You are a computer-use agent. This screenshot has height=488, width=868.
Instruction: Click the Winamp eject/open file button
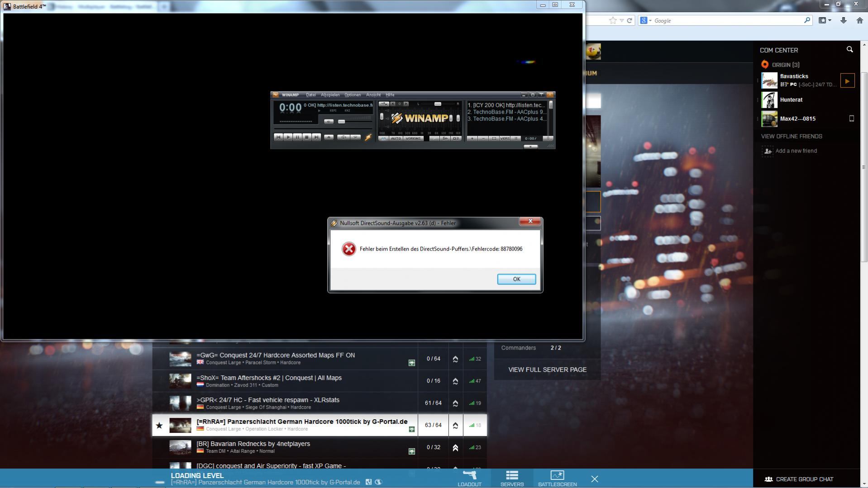(x=329, y=137)
